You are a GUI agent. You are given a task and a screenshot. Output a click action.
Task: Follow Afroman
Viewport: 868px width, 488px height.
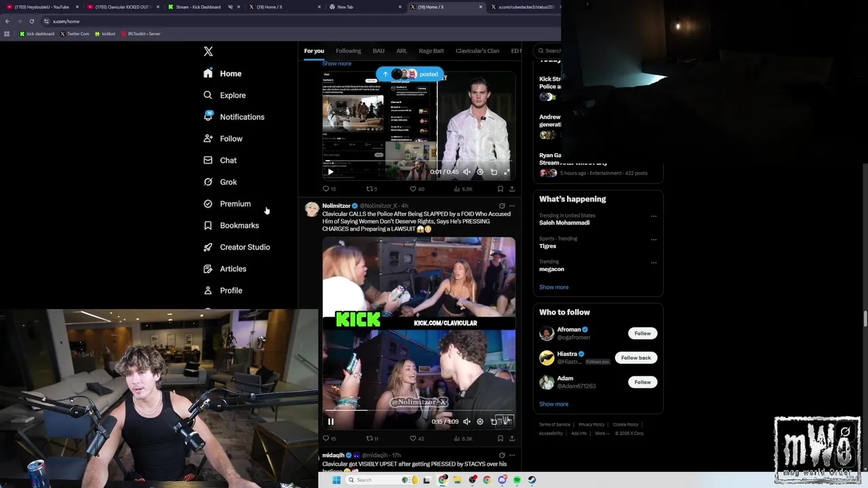(x=642, y=333)
